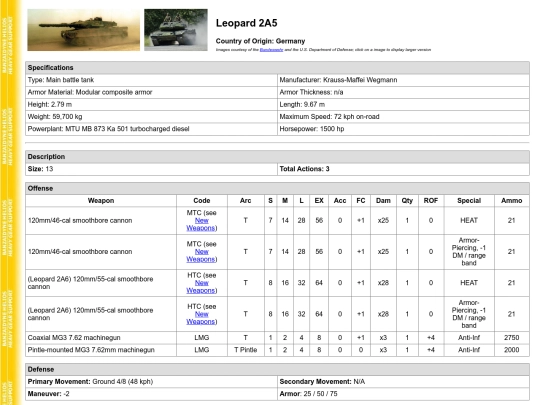Viewport: 540px width, 405px height.
Task: Click the Description section header
Action: coord(277,157)
